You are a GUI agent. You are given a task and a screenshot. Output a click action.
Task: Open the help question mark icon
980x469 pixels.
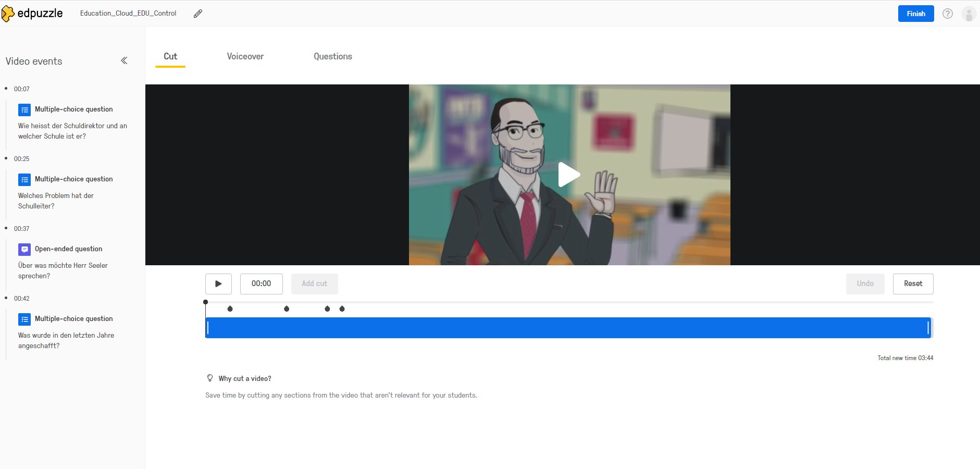948,14
